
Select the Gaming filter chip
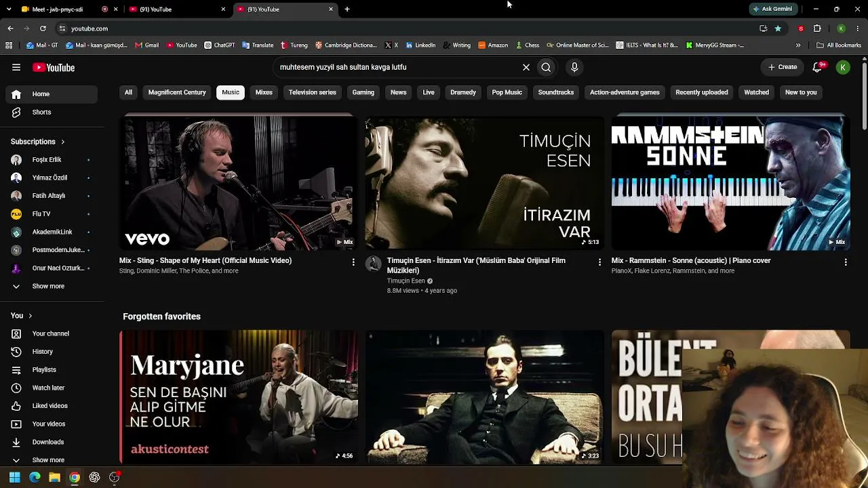[363, 92]
